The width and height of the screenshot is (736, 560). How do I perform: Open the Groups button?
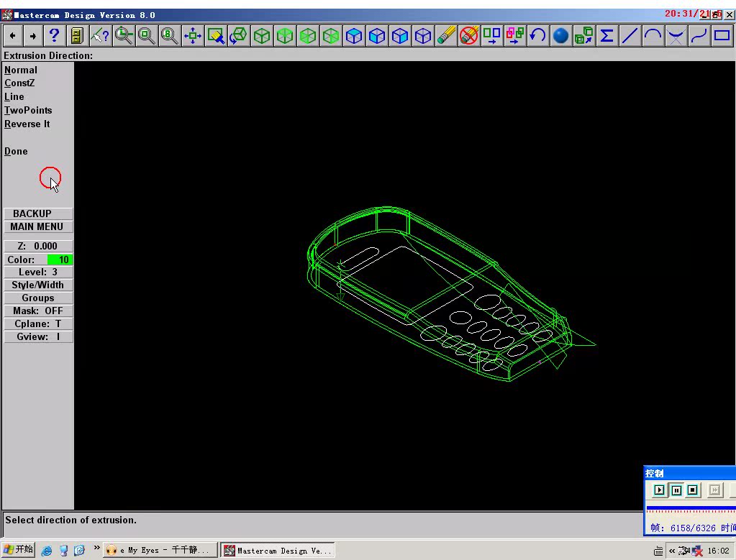[x=38, y=298]
